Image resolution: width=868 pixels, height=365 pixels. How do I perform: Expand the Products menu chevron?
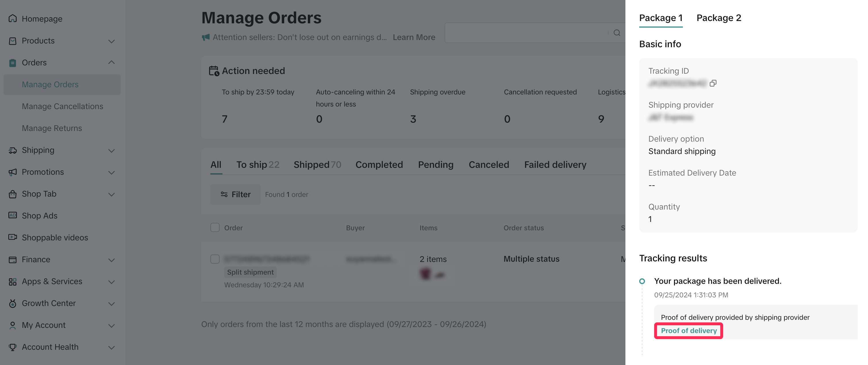tap(112, 41)
